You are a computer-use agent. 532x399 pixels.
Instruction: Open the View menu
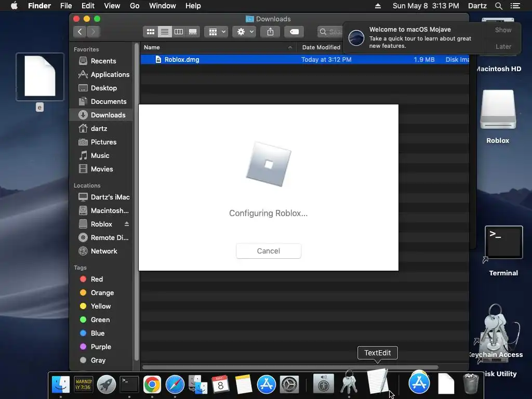click(x=112, y=6)
